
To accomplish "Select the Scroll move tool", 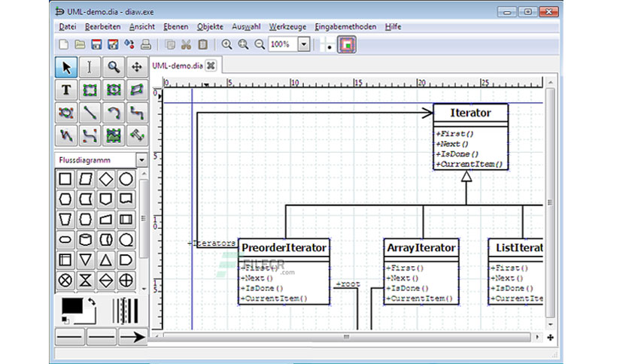I will click(x=137, y=67).
